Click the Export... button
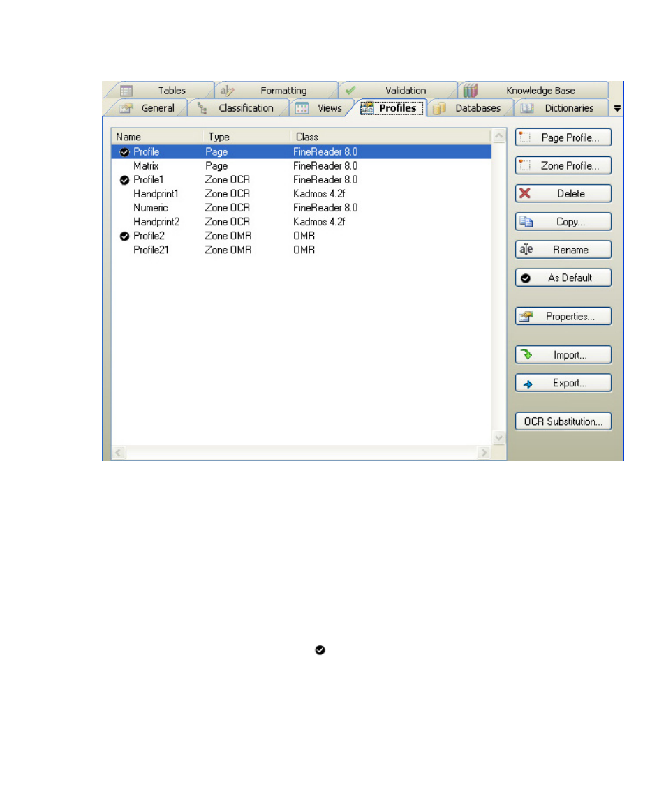666x812 pixels. point(563,383)
